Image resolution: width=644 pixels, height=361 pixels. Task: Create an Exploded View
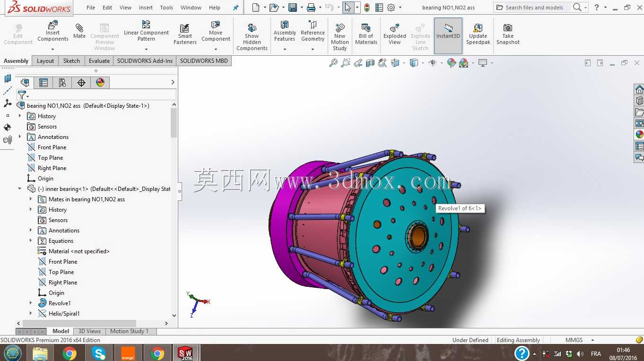[395, 34]
